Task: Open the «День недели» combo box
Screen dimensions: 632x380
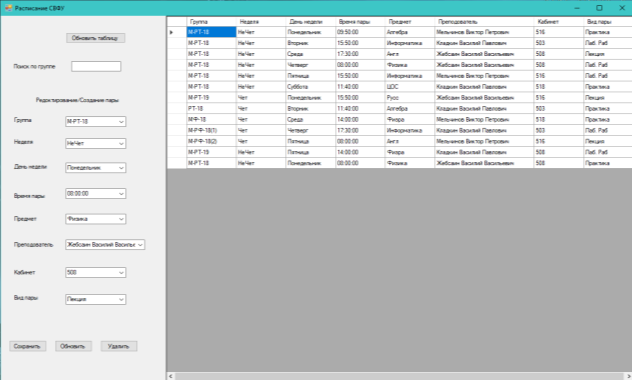Action: pos(96,168)
